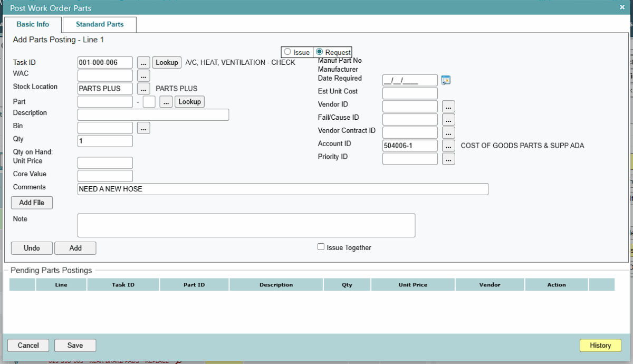The height and width of the screenshot is (364, 633).
Task: Focus the Part number input field
Action: click(105, 102)
